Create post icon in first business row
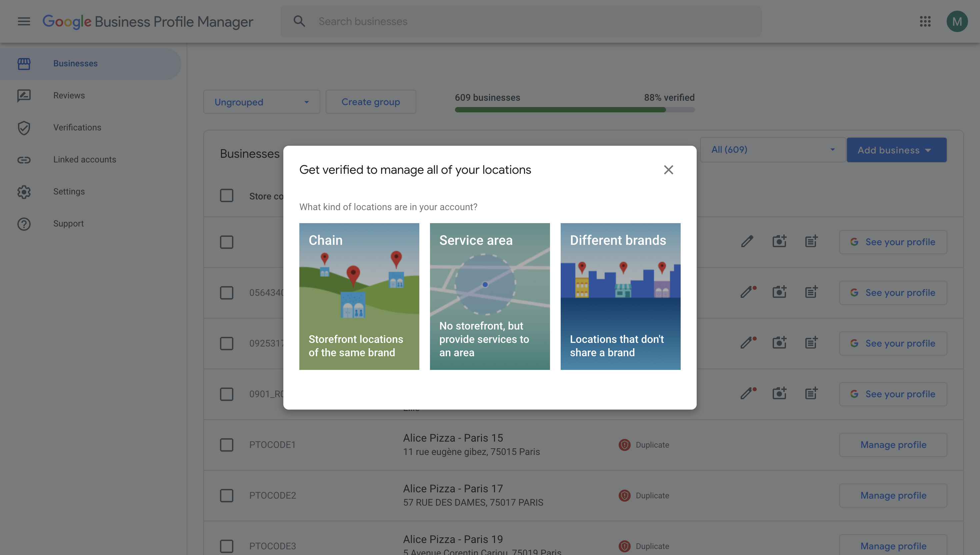980x555 pixels. click(811, 241)
